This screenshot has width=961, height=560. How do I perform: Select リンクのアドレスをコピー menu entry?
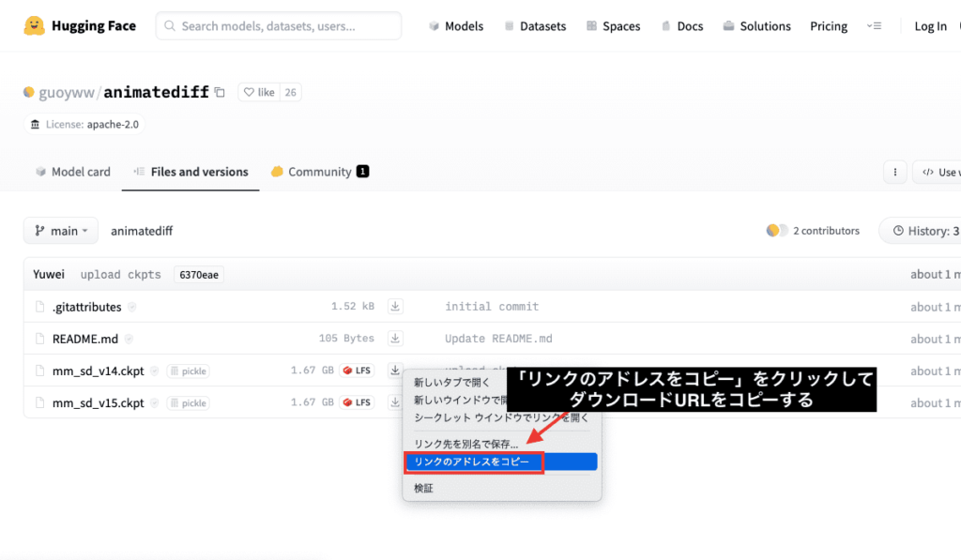[501, 462]
